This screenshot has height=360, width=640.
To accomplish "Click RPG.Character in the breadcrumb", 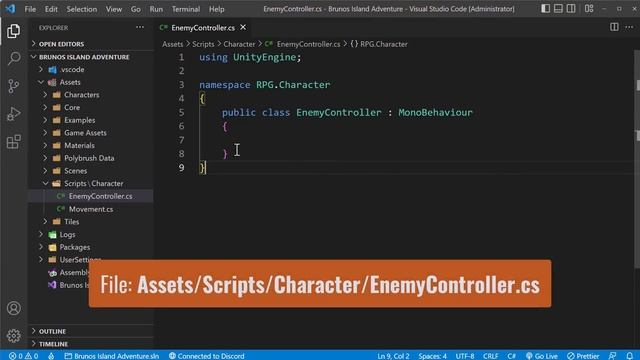I will pyautogui.click(x=384, y=44).
